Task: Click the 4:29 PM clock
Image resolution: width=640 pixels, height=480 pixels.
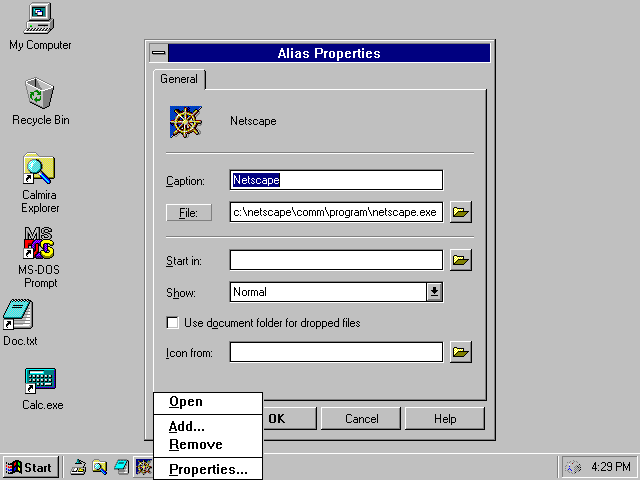Action: [611, 467]
